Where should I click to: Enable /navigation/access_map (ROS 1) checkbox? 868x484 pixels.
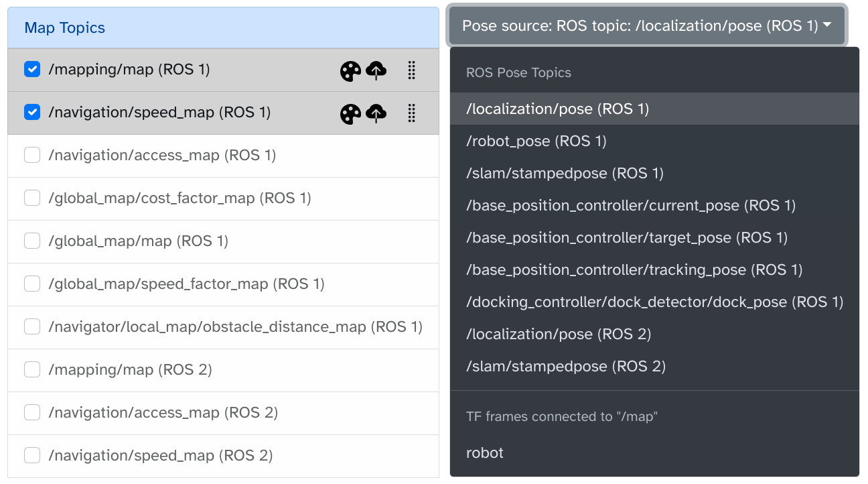(32, 156)
